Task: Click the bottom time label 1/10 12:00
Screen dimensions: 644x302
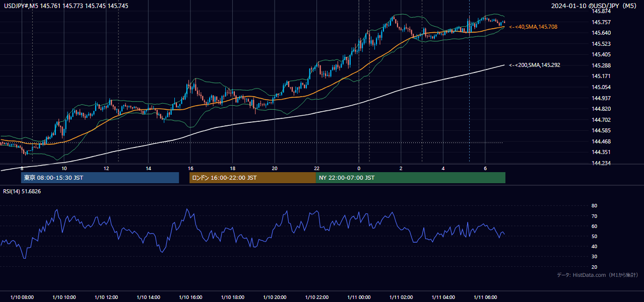Action: 106,297
